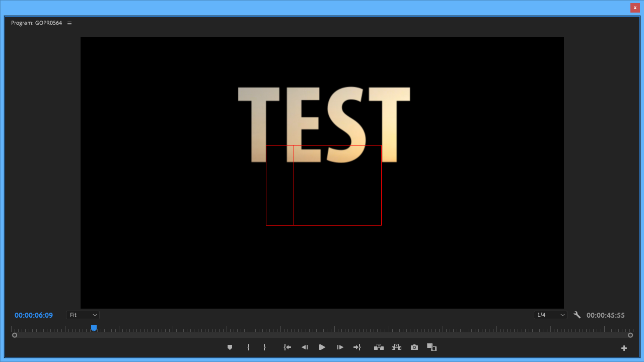Click the Lift button
Screen dimensions: 644x362
[x=379, y=347]
